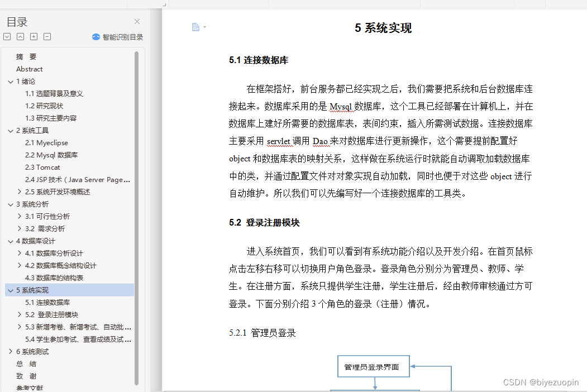Select 1.2 研究现状 entry
Viewport: 587px width, 392px height.
pos(44,106)
